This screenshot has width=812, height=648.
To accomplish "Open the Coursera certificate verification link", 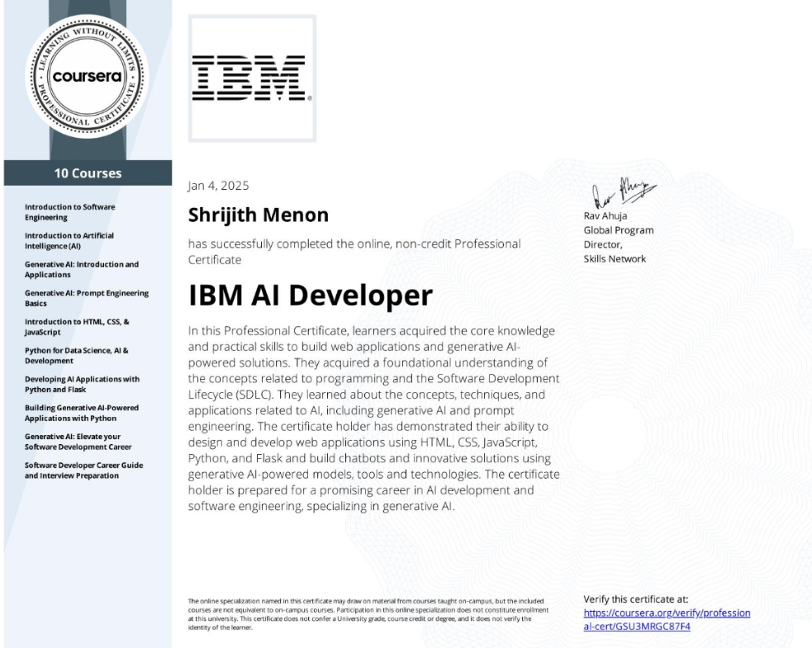I will pos(667,620).
